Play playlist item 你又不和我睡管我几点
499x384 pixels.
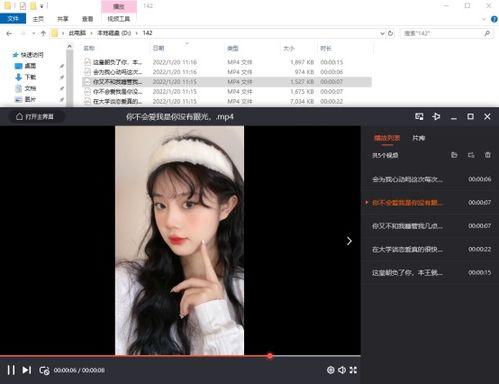click(x=430, y=226)
